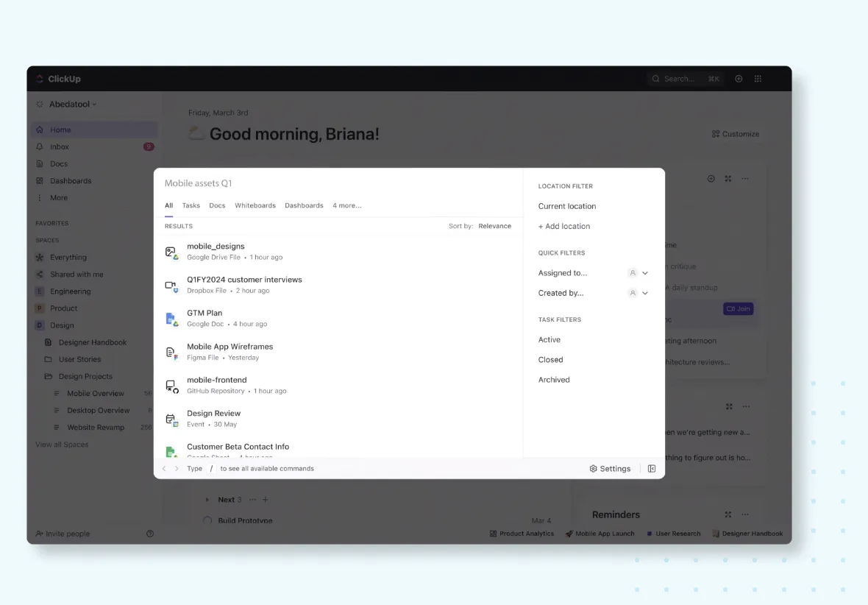868x605 pixels.
Task: Click the Docs icon in sidebar
Action: coord(40,164)
